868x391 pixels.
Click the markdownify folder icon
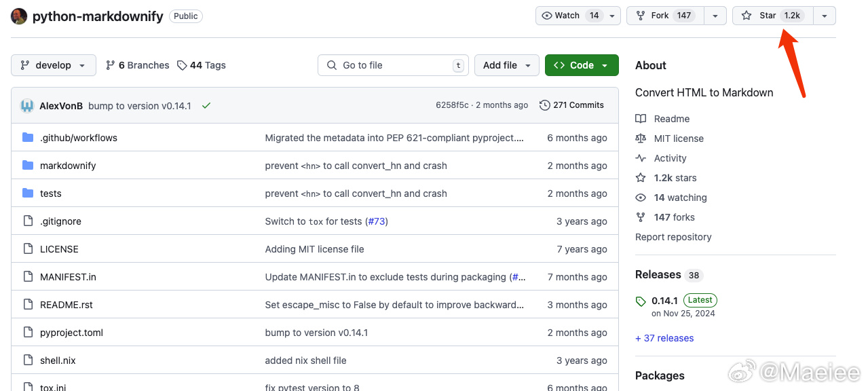point(28,166)
